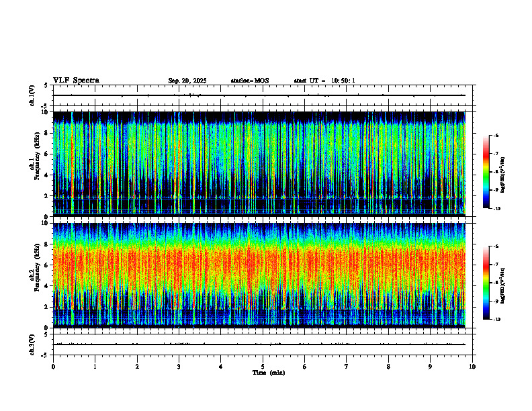Screen dimensions: 532x411
Task: Click the log(PSD) label beside ch.2 colorbar
Action: click(503, 285)
